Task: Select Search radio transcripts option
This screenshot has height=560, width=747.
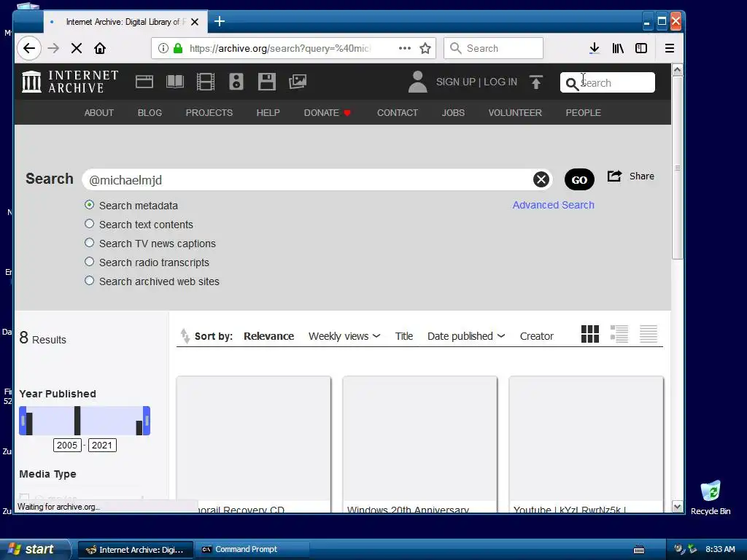Action: coord(89,262)
